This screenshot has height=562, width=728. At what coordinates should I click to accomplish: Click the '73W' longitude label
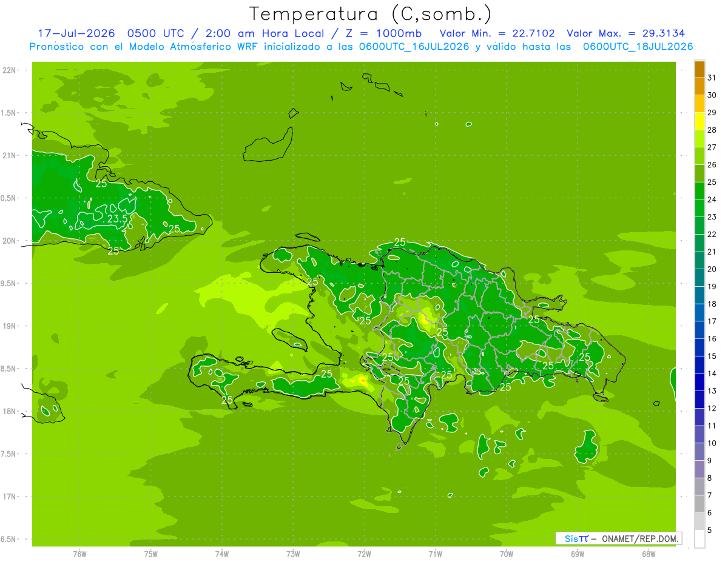[x=293, y=554]
